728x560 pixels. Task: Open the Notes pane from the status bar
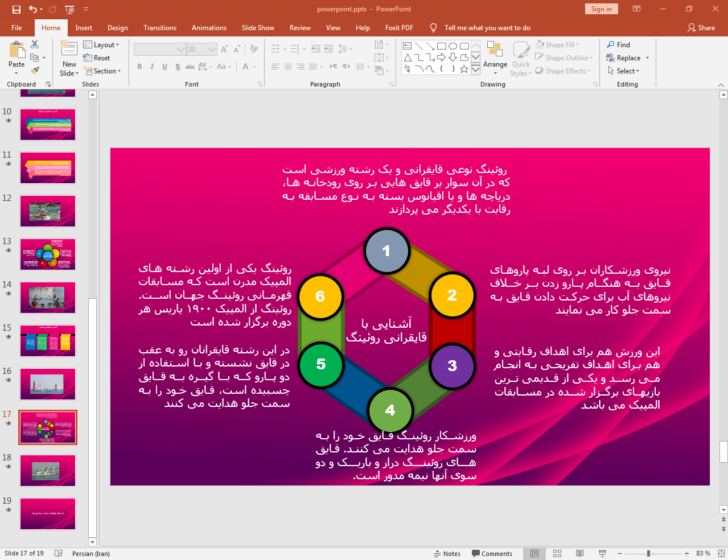pos(447,554)
